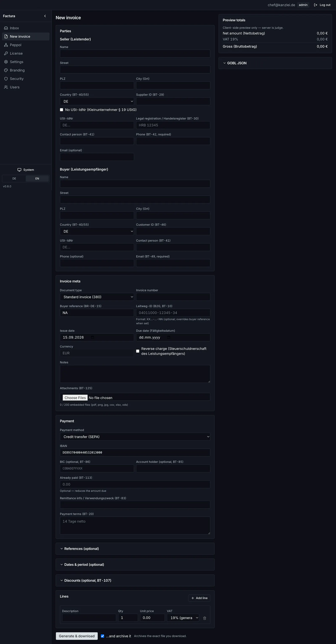Click the Notes text area
Screen dimensions: 336x644
[135, 374]
